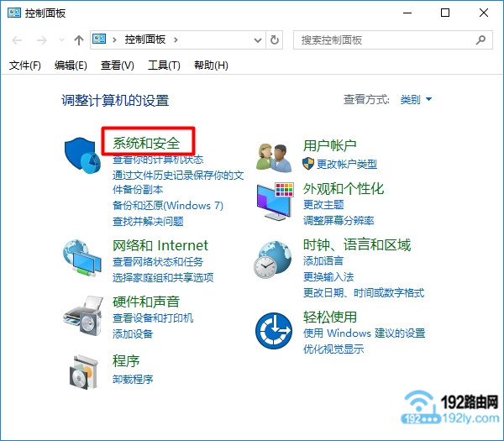
Task: Click the 系统和安全 heading link
Action: (146, 143)
